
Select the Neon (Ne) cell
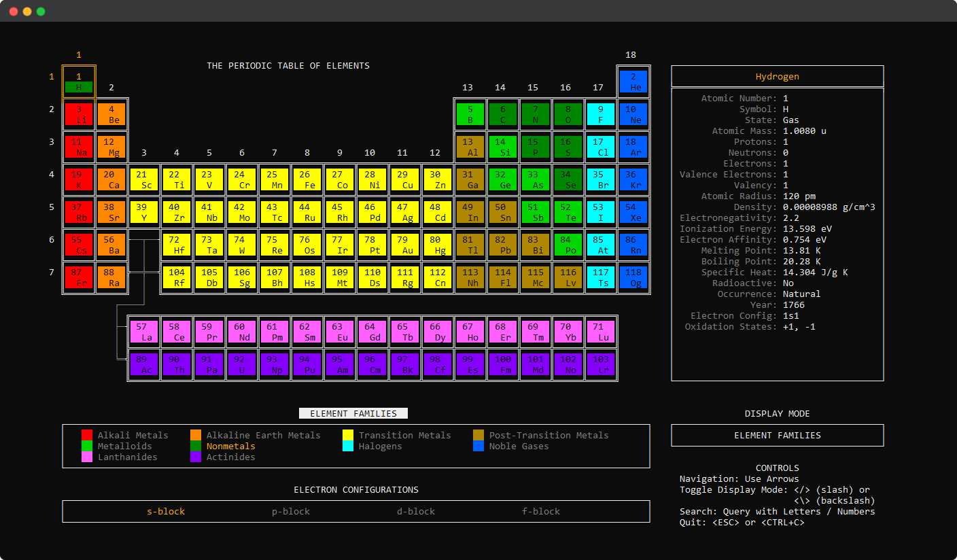(633, 114)
